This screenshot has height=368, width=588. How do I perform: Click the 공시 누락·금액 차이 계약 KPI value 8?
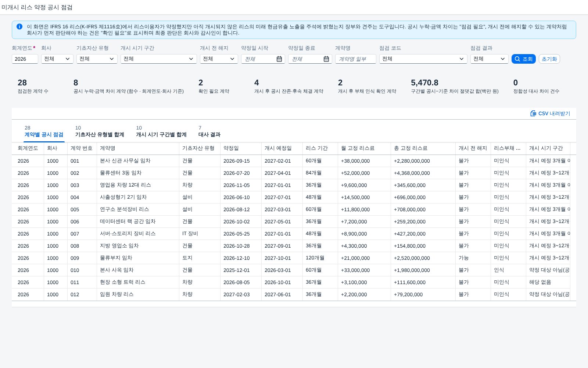(76, 83)
